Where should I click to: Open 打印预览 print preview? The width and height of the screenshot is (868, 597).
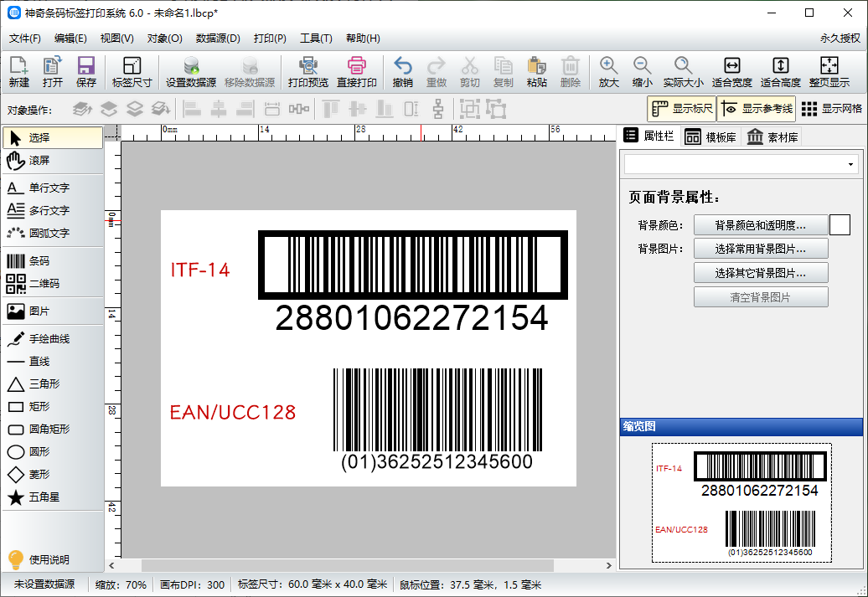[308, 72]
